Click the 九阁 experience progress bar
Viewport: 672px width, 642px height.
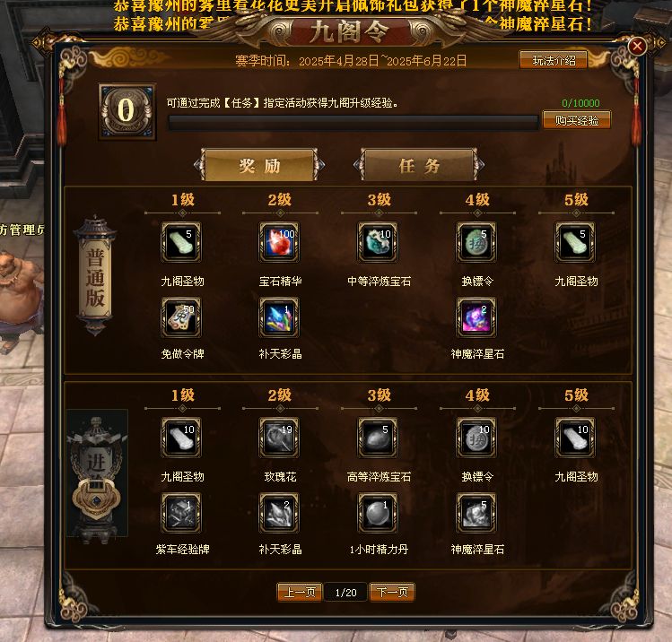click(x=353, y=123)
